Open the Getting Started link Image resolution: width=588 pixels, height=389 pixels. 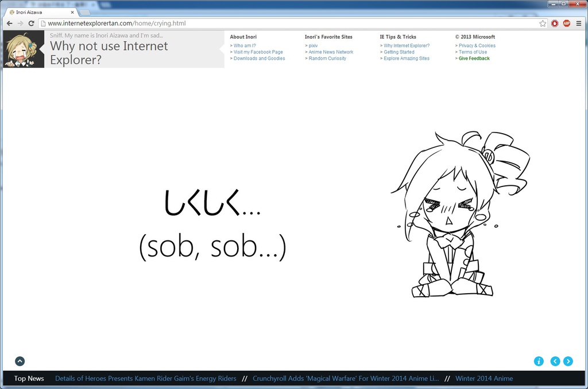click(x=399, y=52)
